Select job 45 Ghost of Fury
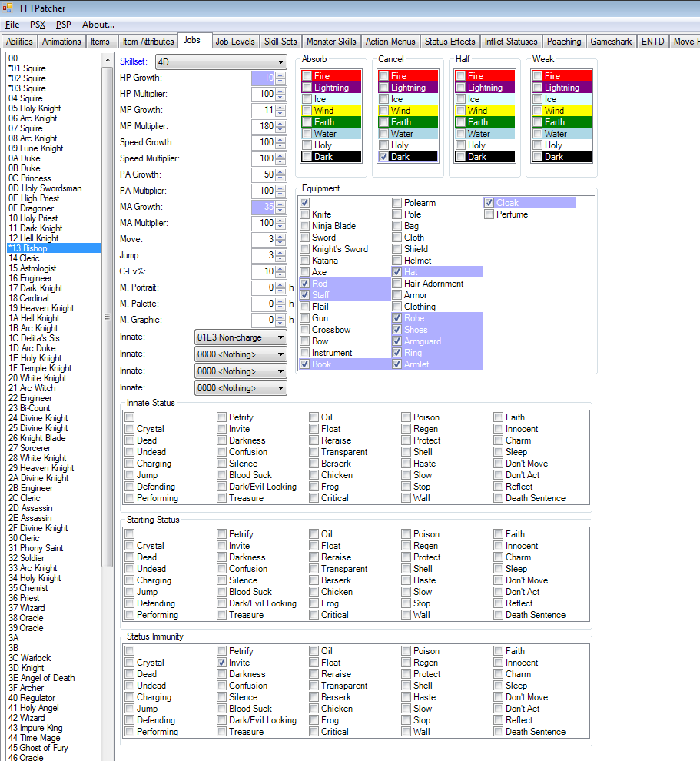The image size is (700, 761). [x=54, y=748]
